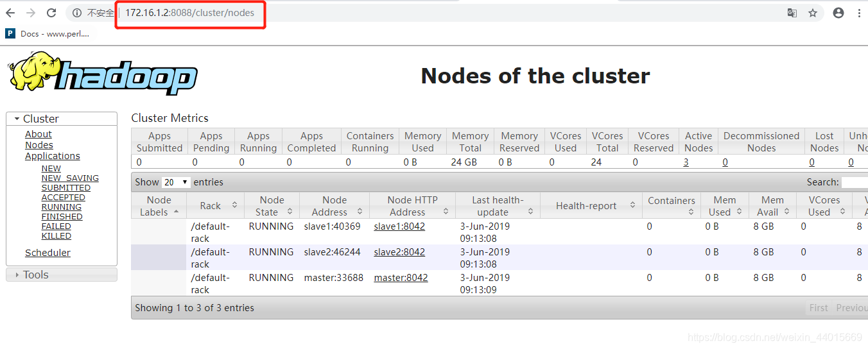This screenshot has height=349, width=868.
Task: Sort by Node Labels column
Action: 159,206
